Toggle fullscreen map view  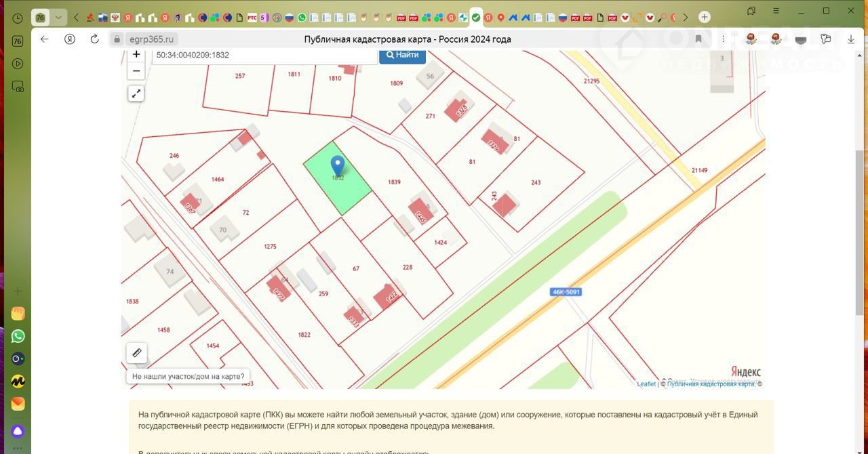click(136, 94)
